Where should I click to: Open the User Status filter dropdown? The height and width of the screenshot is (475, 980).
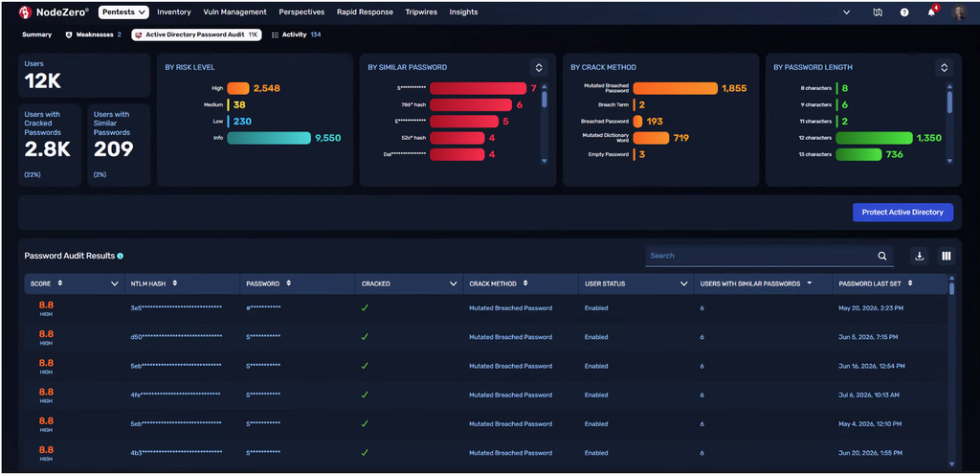pos(683,283)
